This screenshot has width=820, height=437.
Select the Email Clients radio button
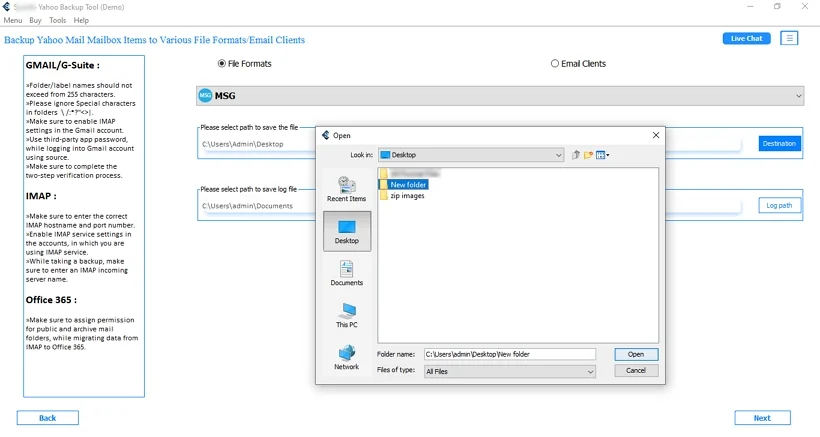(x=554, y=63)
